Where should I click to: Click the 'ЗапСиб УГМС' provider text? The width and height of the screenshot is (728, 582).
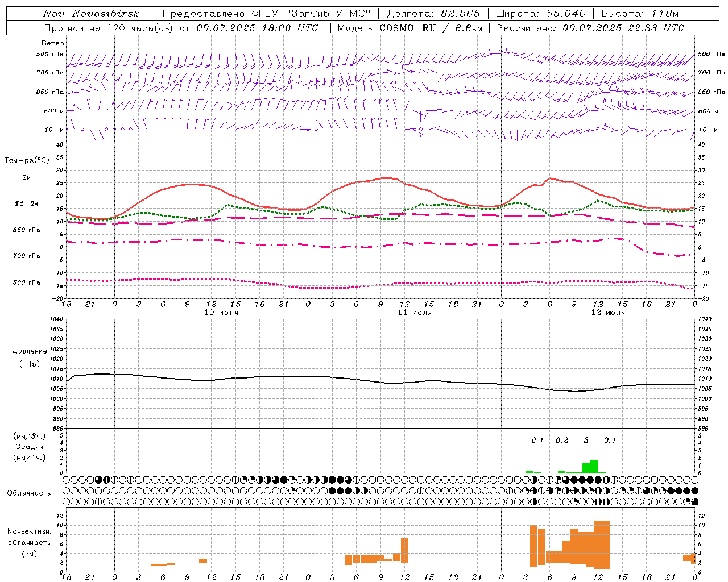click(x=328, y=14)
